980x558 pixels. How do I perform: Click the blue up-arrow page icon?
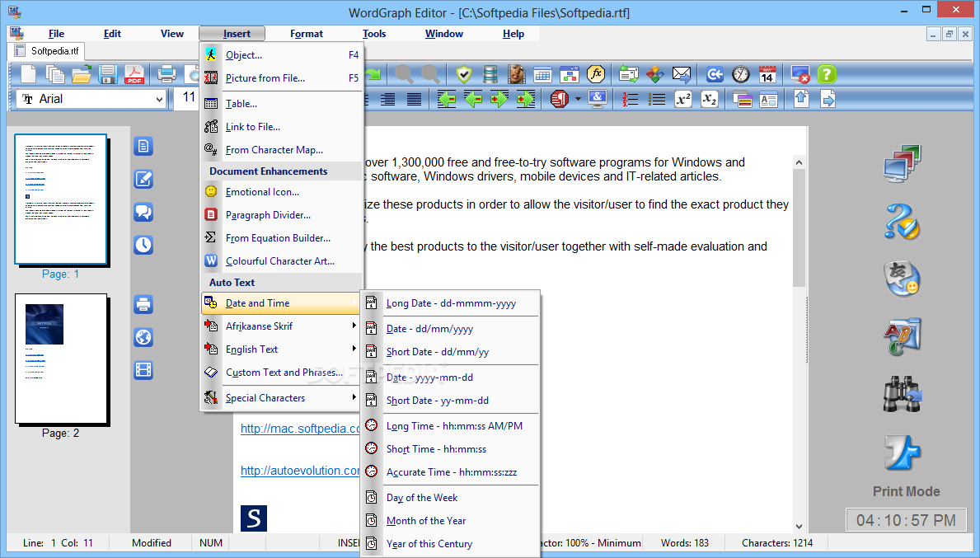(x=801, y=99)
